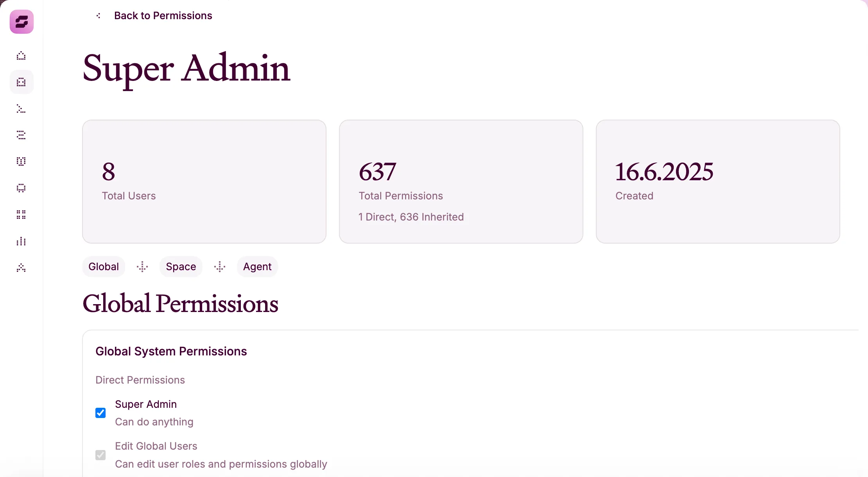Open the four-squares grid sidebar icon
This screenshot has height=477, width=868.
pyautogui.click(x=21, y=215)
